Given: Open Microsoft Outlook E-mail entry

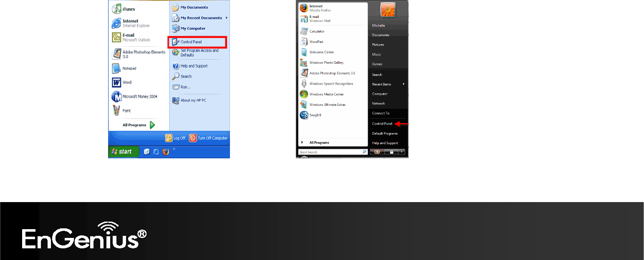Looking at the screenshot, I should tap(131, 37).
